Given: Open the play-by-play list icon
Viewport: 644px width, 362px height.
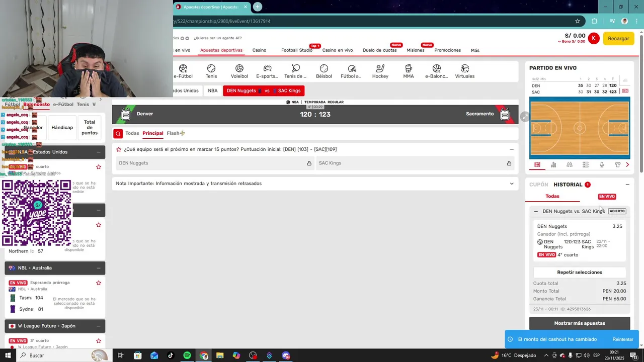Looking at the screenshot, I should (x=586, y=164).
